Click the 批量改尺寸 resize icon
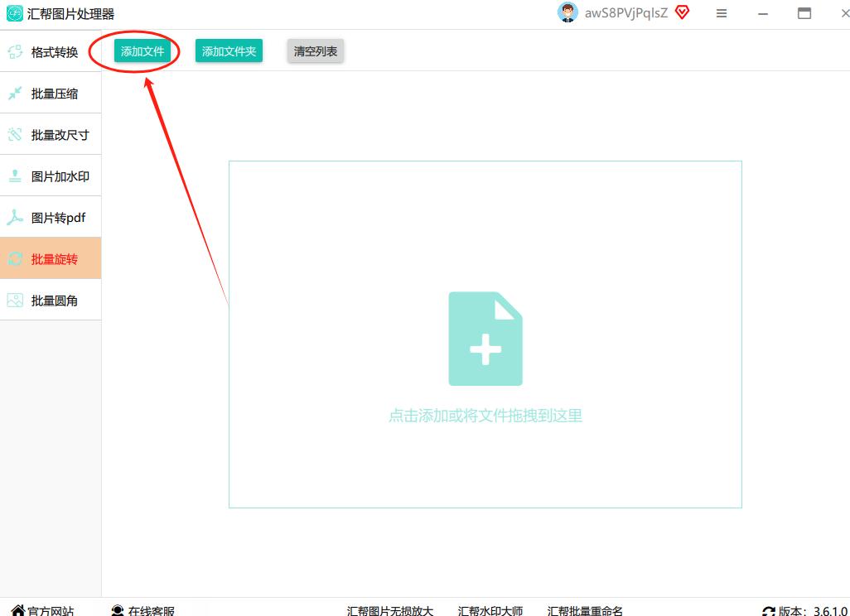Screen dimensions: 850x616 [15, 134]
